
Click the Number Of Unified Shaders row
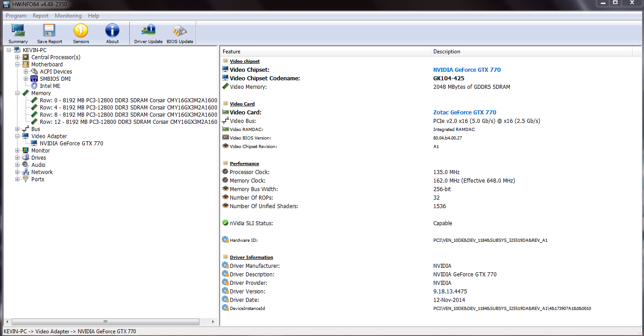tap(430, 206)
